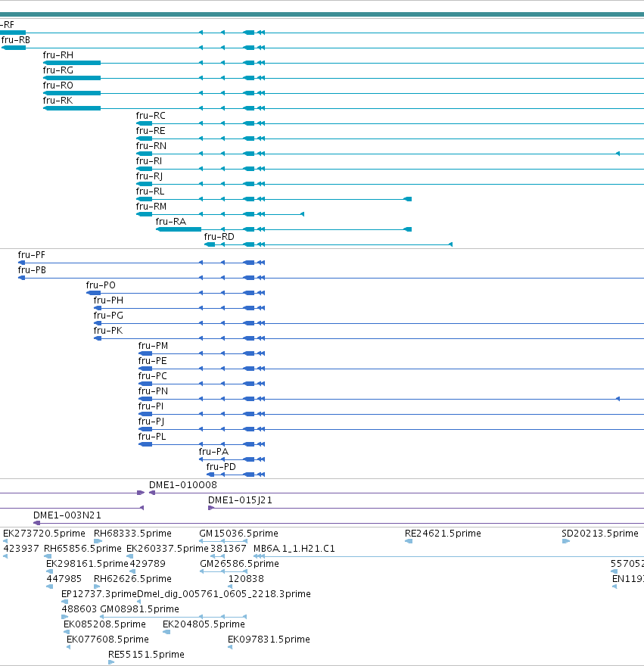Select the fru-RK transcript label

click(58, 101)
